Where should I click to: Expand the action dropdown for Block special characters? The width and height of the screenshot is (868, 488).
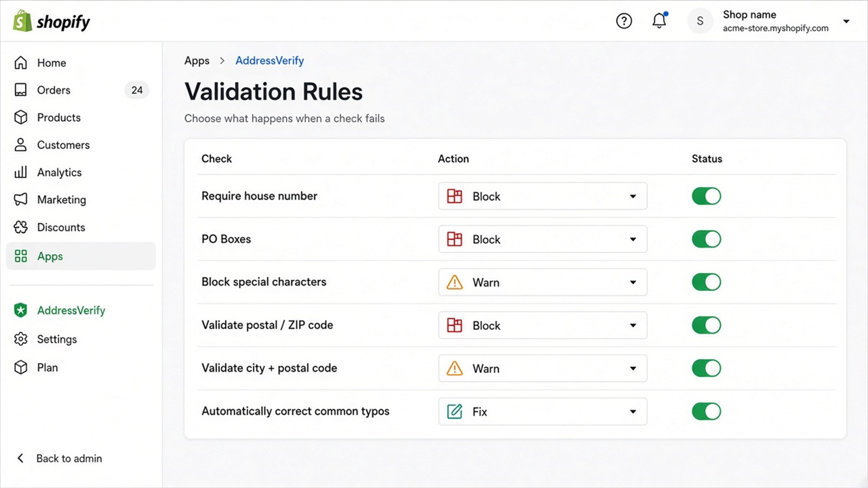542,282
